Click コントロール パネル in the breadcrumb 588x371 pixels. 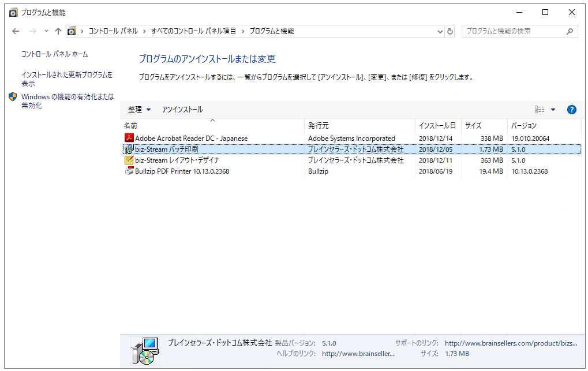point(113,31)
